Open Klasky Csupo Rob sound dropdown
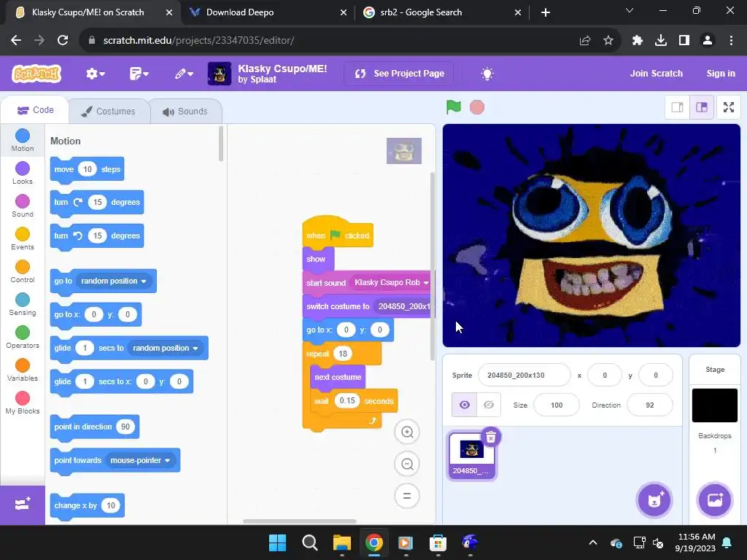The height and width of the screenshot is (560, 747). (391, 282)
